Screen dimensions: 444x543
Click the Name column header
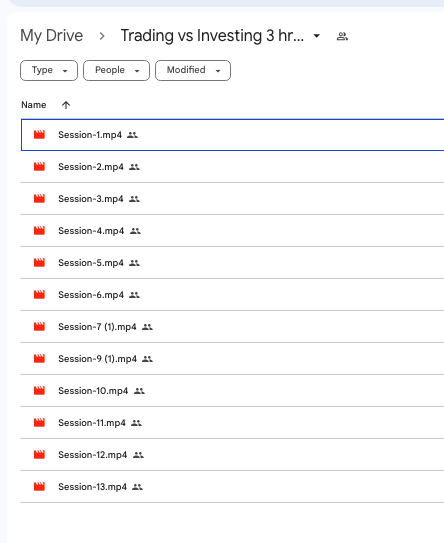tap(34, 105)
